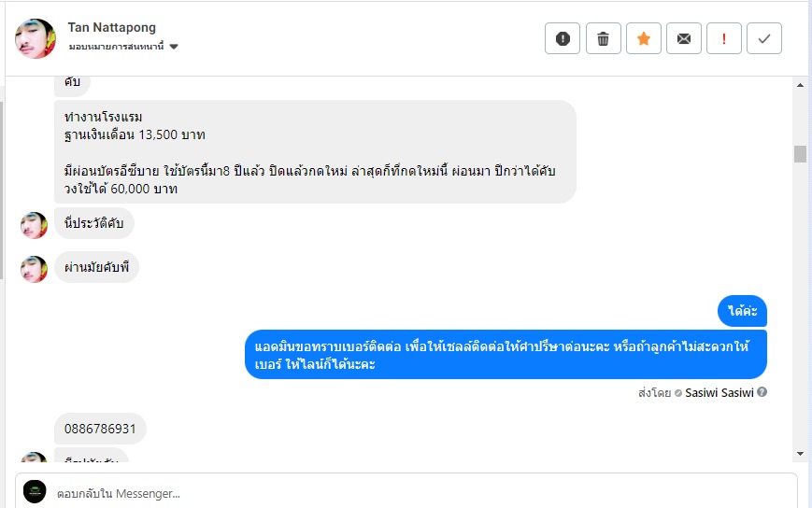
Task: Click the chat scrollbar thumb
Action: point(800,154)
